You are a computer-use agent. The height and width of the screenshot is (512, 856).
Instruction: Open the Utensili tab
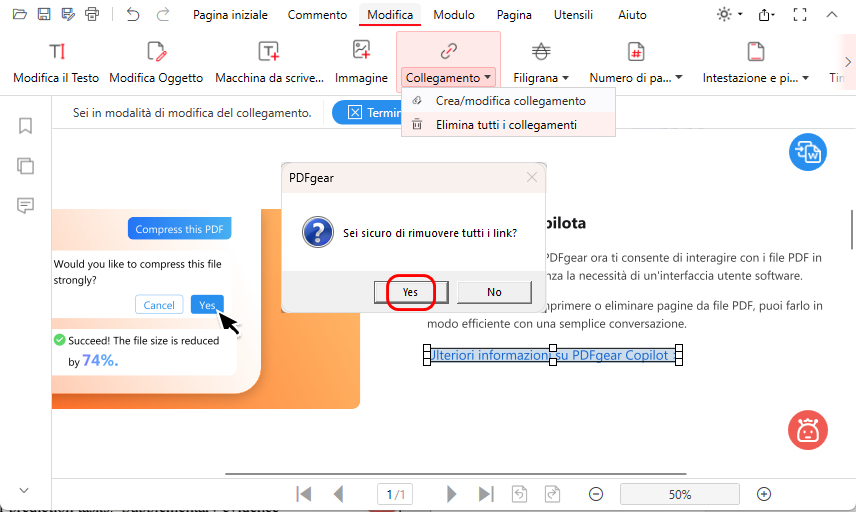tap(573, 15)
